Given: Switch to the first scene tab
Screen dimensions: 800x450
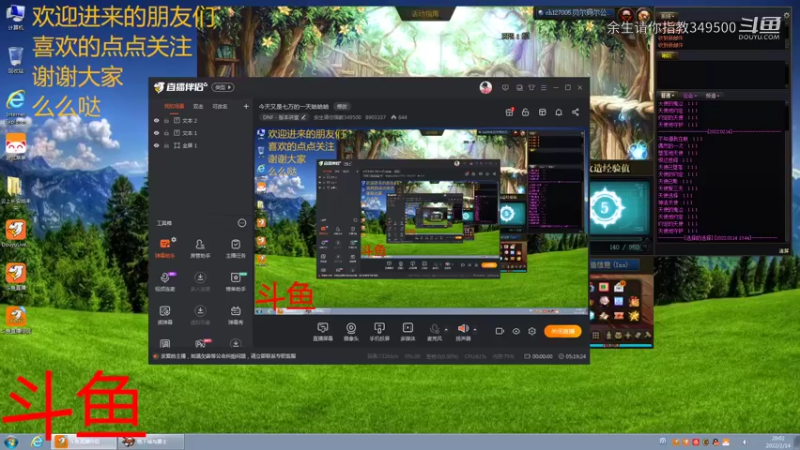Looking at the screenshot, I should coord(174,106).
